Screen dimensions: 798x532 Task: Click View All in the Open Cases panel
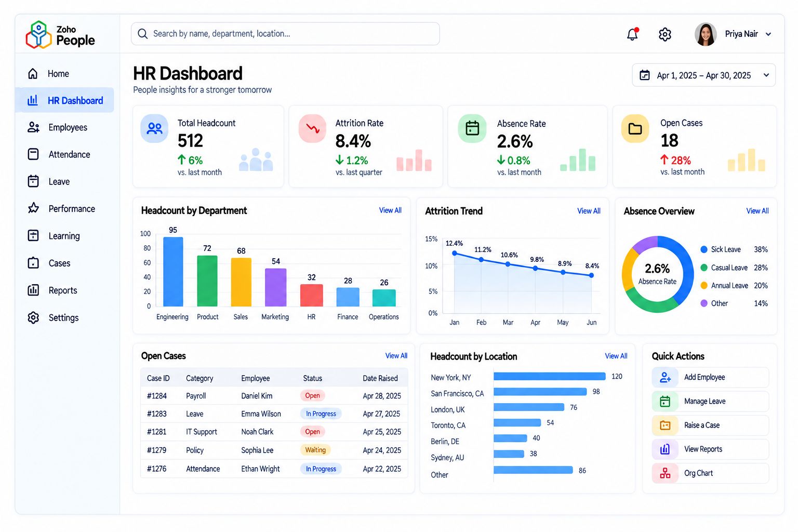click(396, 356)
